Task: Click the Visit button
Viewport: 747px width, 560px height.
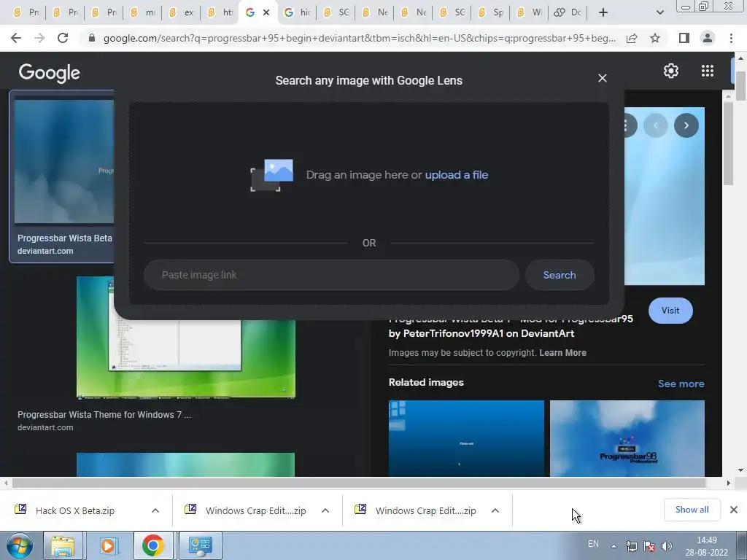Action: coord(670,311)
